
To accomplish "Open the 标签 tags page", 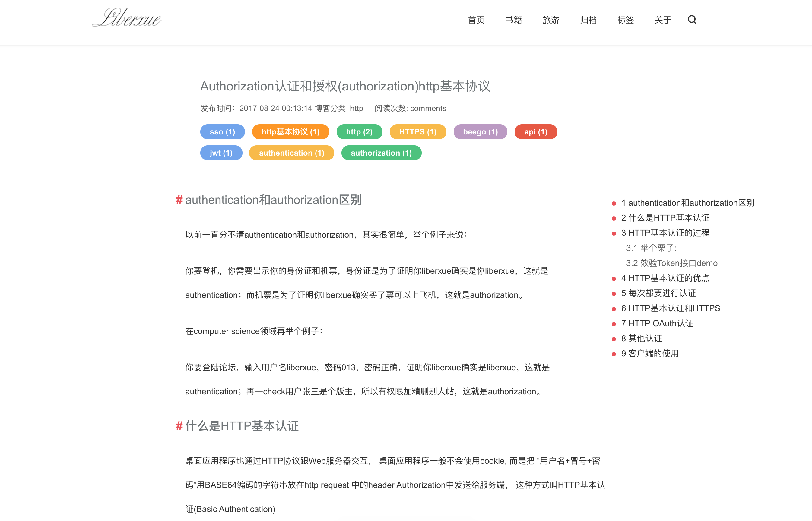I will [x=625, y=20].
